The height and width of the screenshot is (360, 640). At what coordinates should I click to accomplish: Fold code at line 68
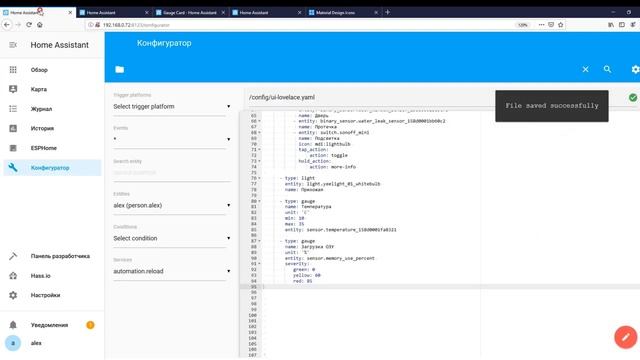(x=259, y=133)
